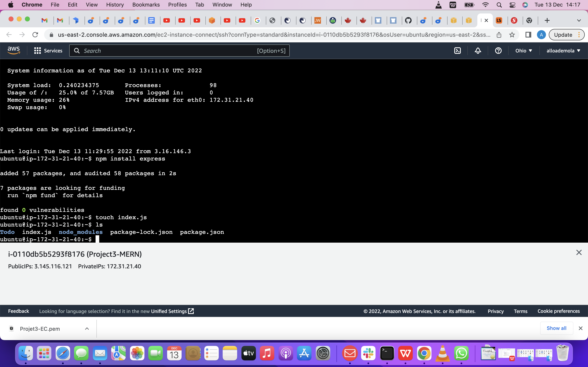588x367 pixels.
Task: Open the Services grid menu
Action: pyautogui.click(x=37, y=51)
